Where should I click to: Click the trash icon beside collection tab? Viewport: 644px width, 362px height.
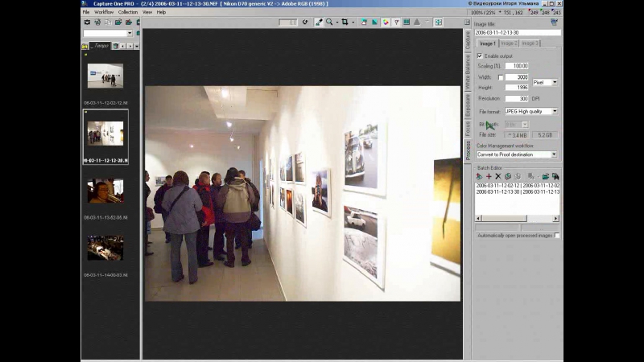(115, 46)
